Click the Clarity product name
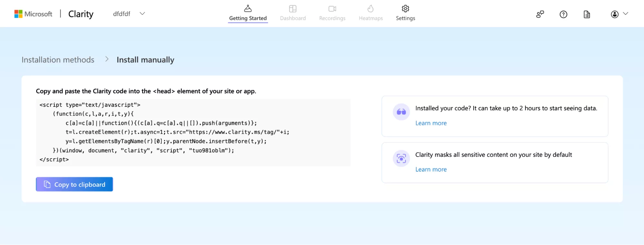Image resolution: width=644 pixels, height=245 pixels. pos(81,14)
